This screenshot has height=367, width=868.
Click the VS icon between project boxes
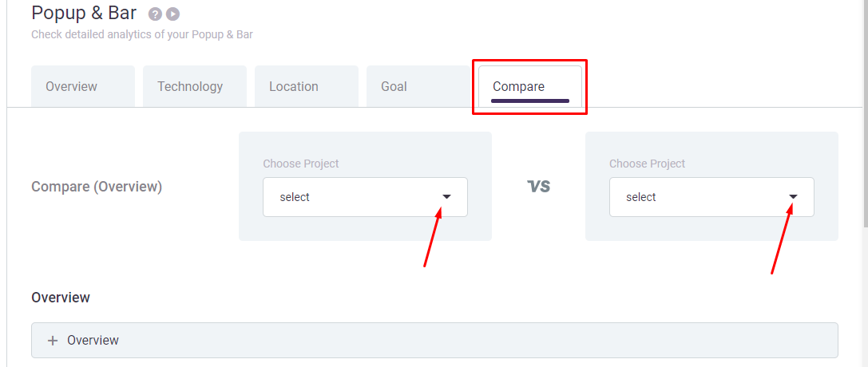(x=539, y=186)
